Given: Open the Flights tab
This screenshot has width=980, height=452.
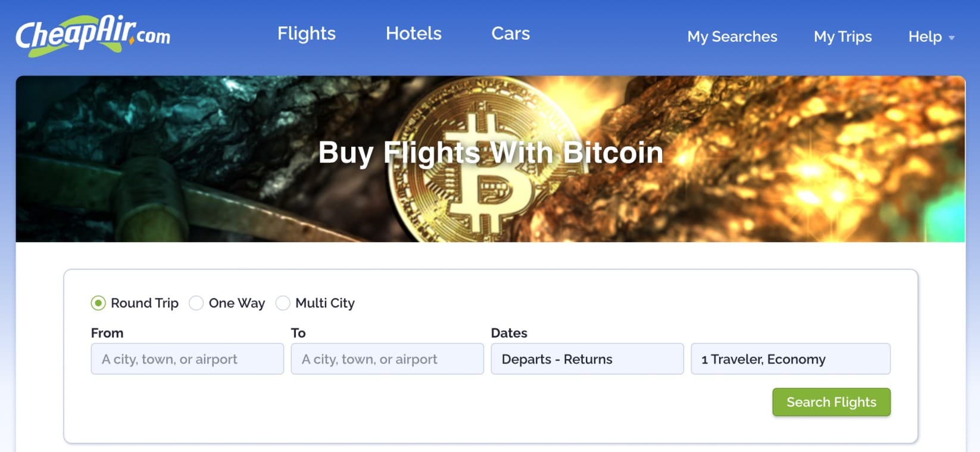Looking at the screenshot, I should (x=307, y=34).
